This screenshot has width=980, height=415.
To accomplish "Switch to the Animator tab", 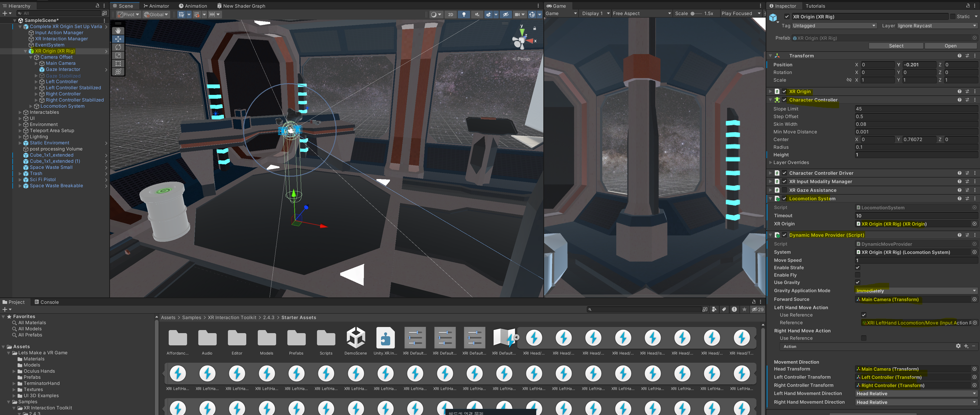I will pyautogui.click(x=156, y=6).
